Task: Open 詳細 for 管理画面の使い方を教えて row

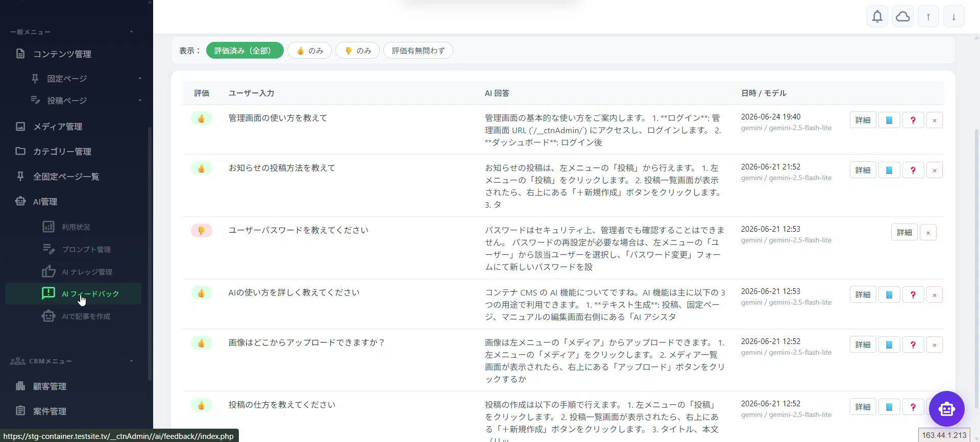Action: (863, 120)
